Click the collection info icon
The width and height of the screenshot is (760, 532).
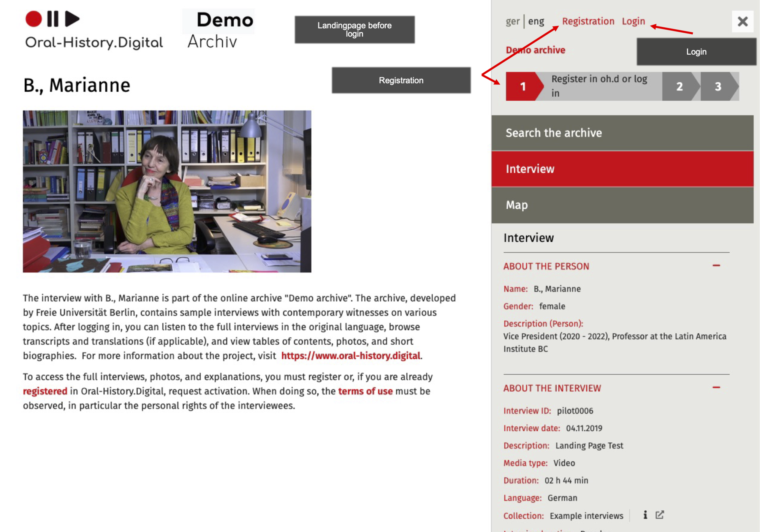tap(645, 515)
